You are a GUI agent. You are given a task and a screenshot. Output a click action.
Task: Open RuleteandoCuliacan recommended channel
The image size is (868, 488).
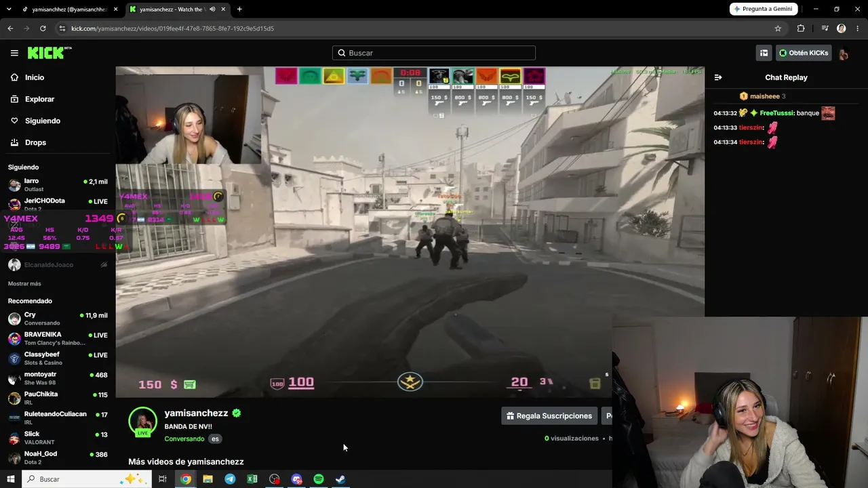58,418
